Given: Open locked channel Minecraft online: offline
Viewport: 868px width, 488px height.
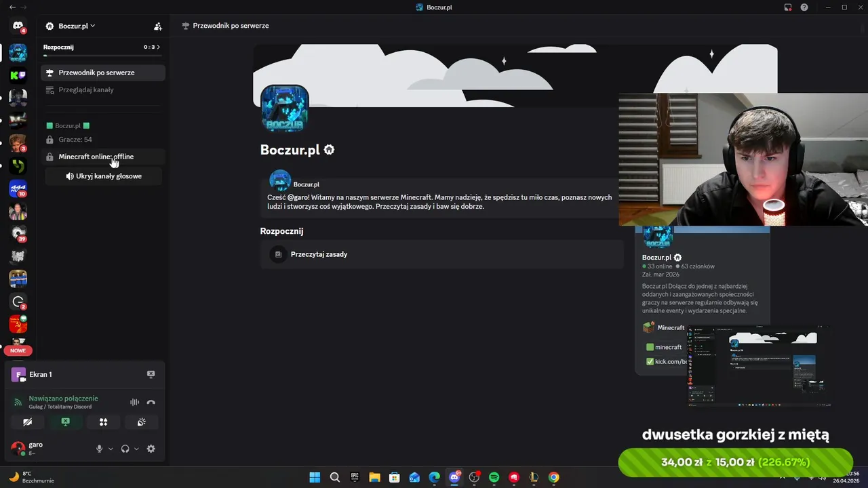Looking at the screenshot, I should pyautogui.click(x=103, y=157).
